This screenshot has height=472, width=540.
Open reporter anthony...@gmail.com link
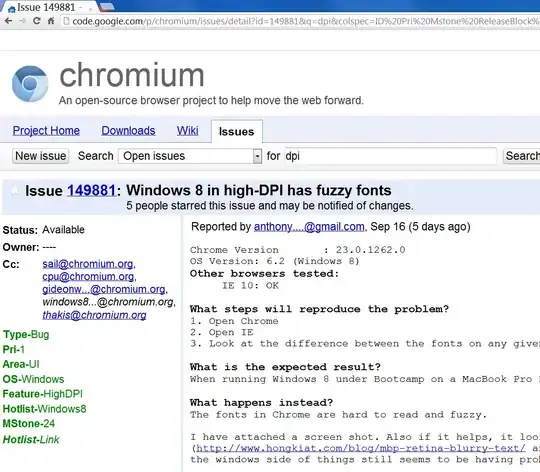[x=309, y=227]
